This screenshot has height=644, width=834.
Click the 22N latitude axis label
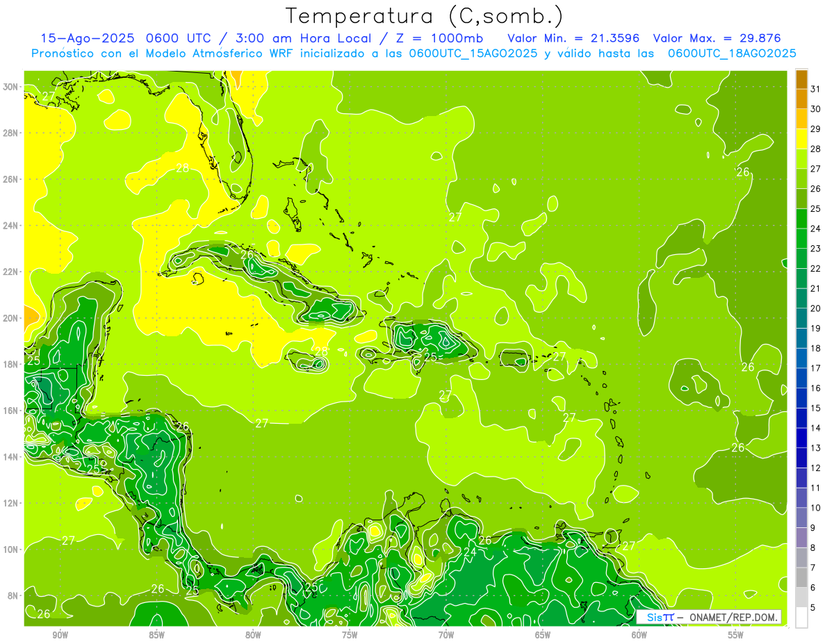pyautogui.click(x=10, y=272)
